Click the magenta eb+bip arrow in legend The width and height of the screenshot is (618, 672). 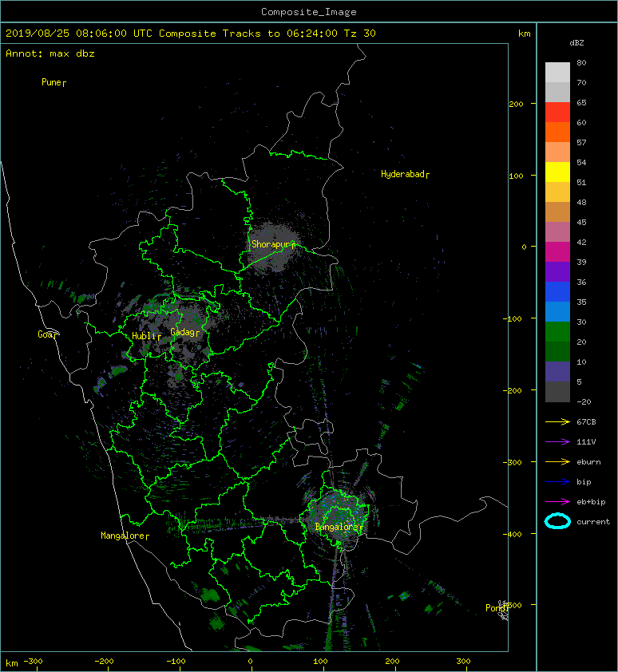pyautogui.click(x=557, y=501)
